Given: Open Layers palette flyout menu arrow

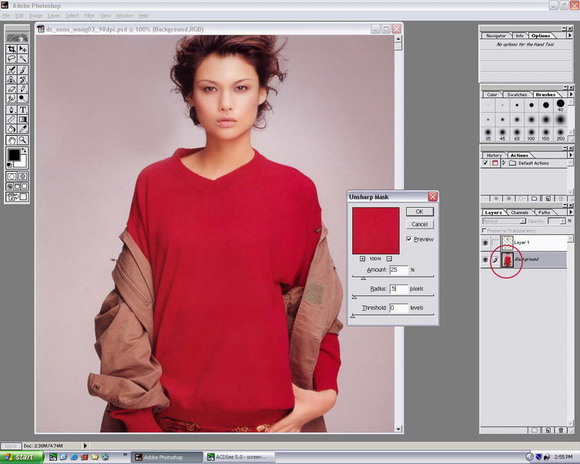Looking at the screenshot, I should 571,212.
